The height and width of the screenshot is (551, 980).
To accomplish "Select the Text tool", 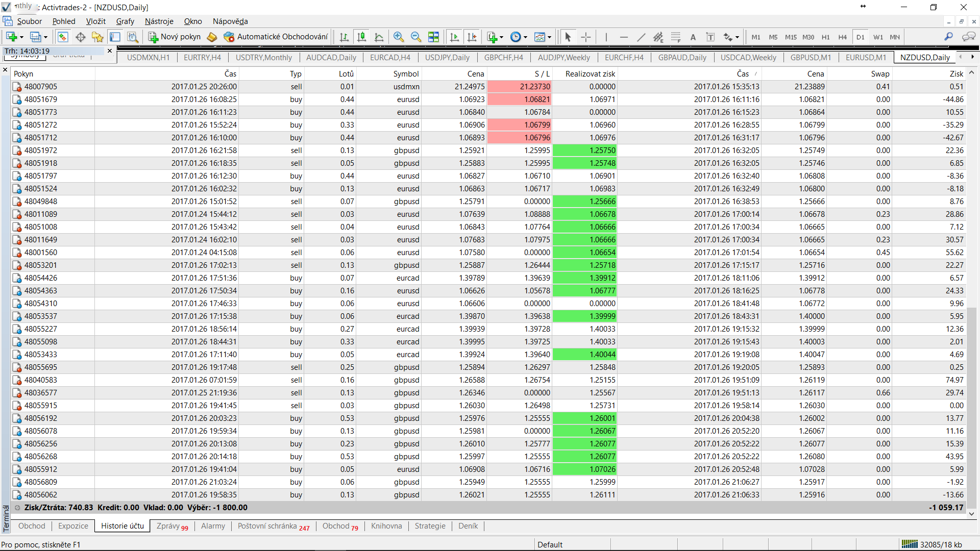I will coord(693,37).
